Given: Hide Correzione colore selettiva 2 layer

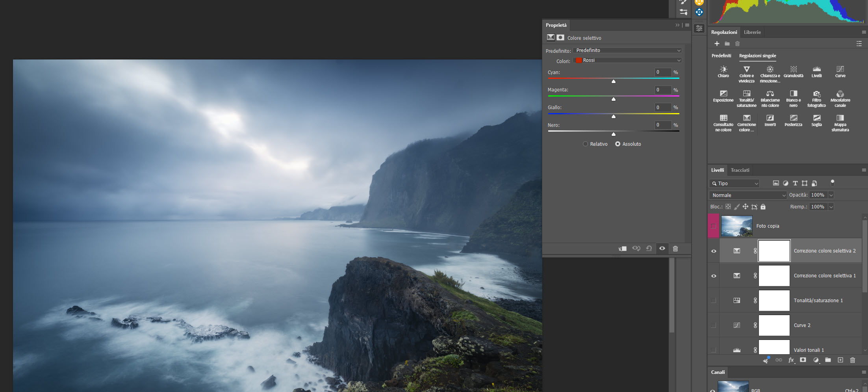Looking at the screenshot, I should pos(714,251).
